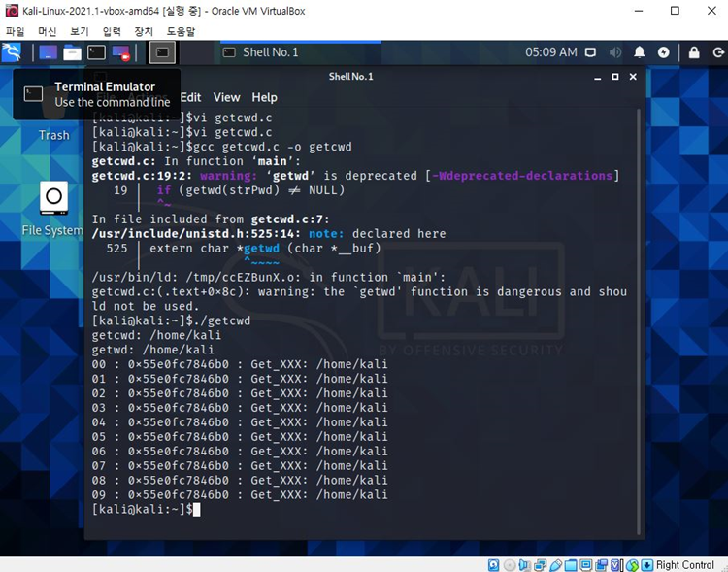Click the gcc getcwd.c -o getcwd command line
728x572 pixels.
click(x=222, y=147)
